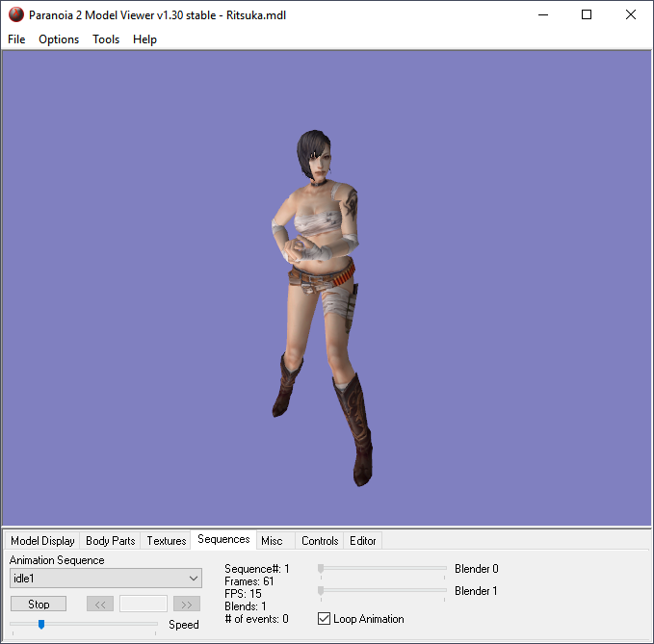Image resolution: width=654 pixels, height=644 pixels.
Task: Maximize the Model Viewer window
Action: pyautogui.click(x=587, y=15)
